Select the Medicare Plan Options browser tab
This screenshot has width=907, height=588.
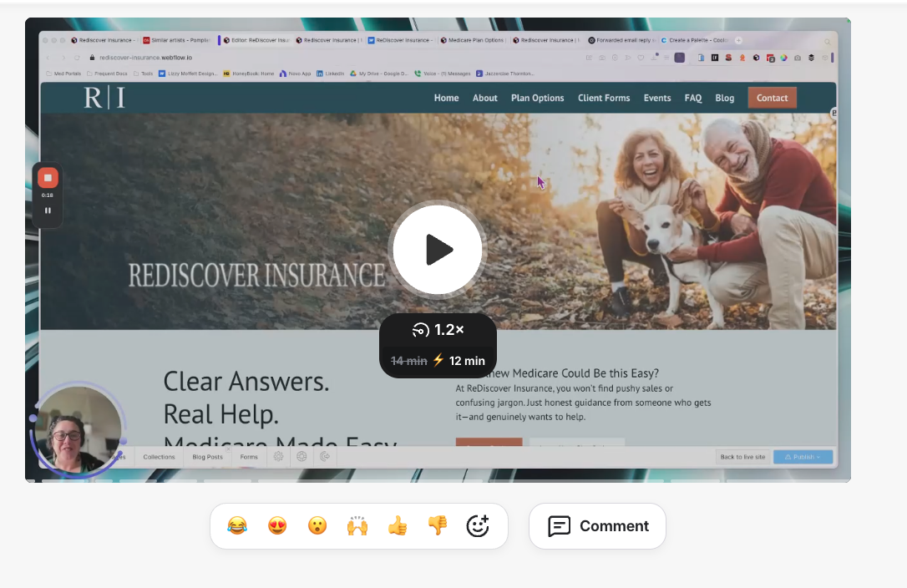472,40
